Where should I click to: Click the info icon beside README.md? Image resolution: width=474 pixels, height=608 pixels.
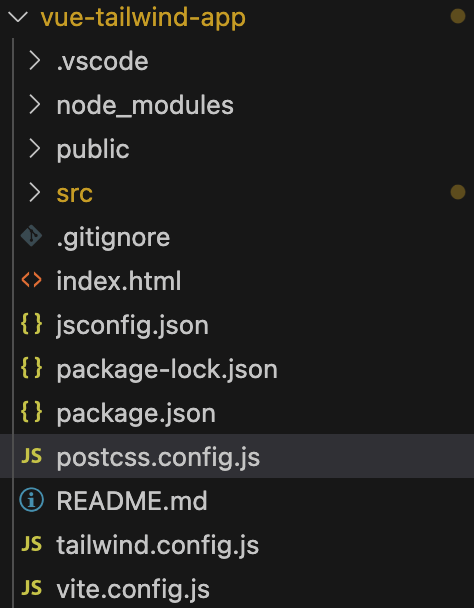(x=31, y=499)
